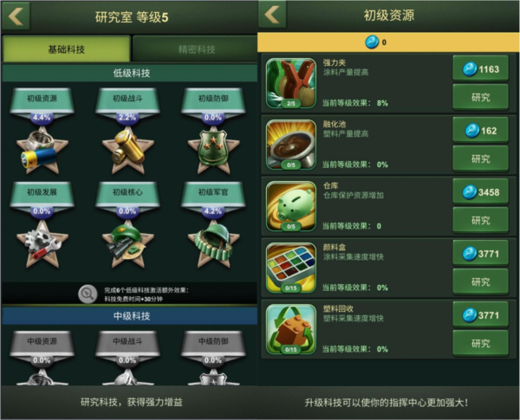
Task: Click 研究 button for 强力夹
Action: (x=480, y=97)
